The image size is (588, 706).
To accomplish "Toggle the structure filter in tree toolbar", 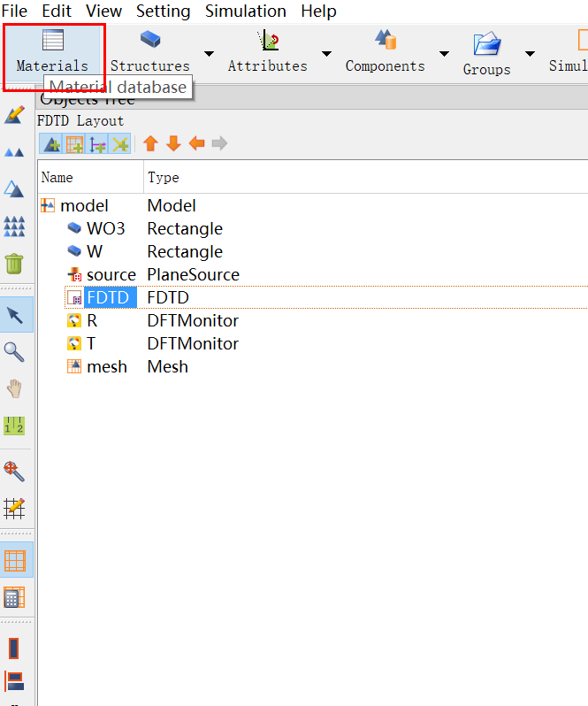I will [x=51, y=143].
